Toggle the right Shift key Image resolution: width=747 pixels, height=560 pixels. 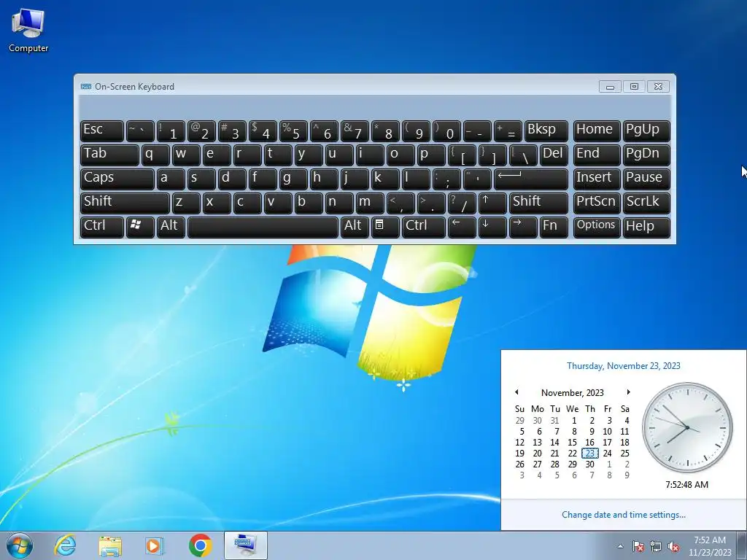(x=538, y=203)
